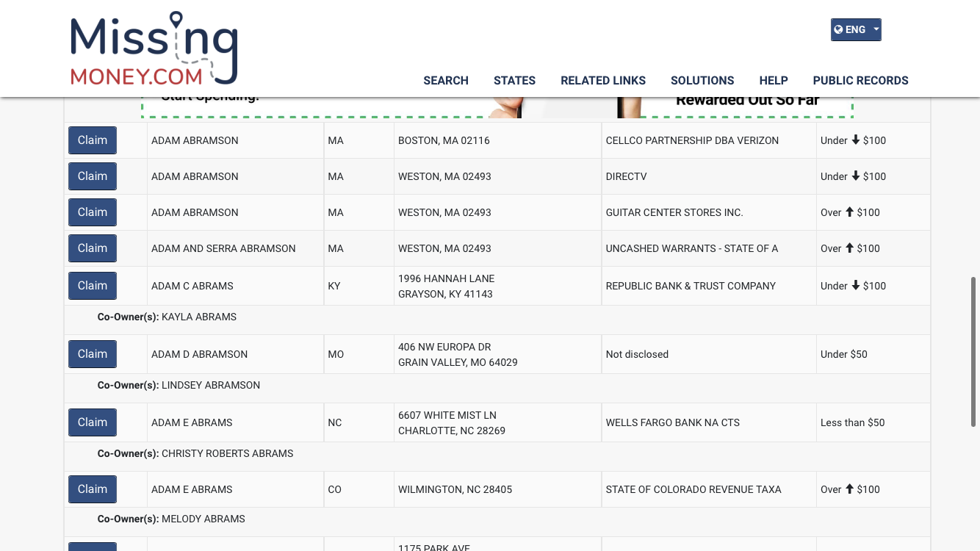Viewport: 980px width, 551px height.
Task: Select the Under $50 amount cell
Action: [873, 354]
